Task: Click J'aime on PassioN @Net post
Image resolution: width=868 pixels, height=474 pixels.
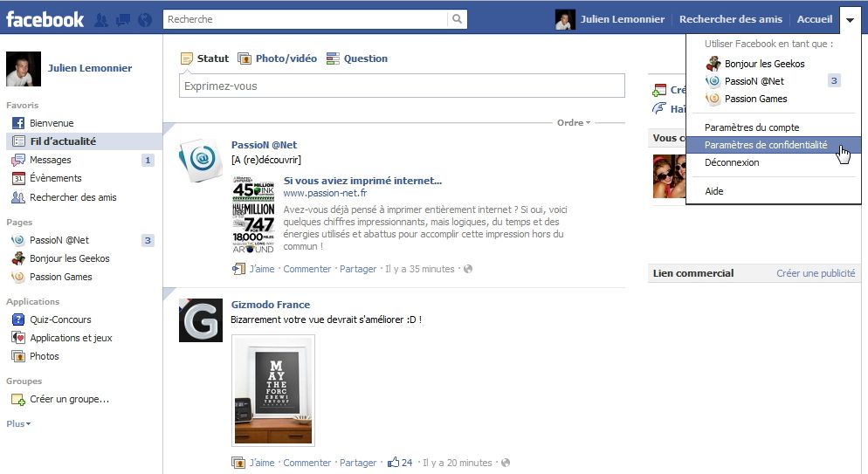Action: click(262, 269)
